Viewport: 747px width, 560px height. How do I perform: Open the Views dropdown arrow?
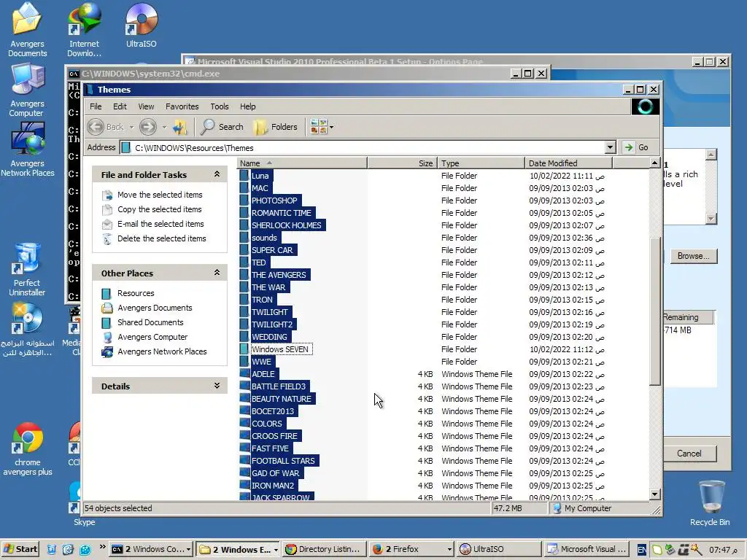pos(332,127)
